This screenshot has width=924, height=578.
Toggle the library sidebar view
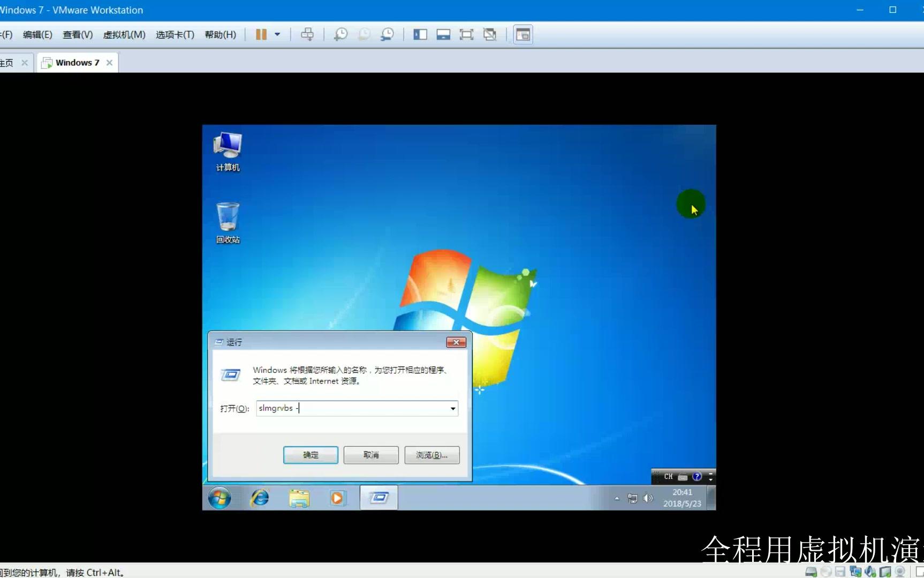point(420,34)
